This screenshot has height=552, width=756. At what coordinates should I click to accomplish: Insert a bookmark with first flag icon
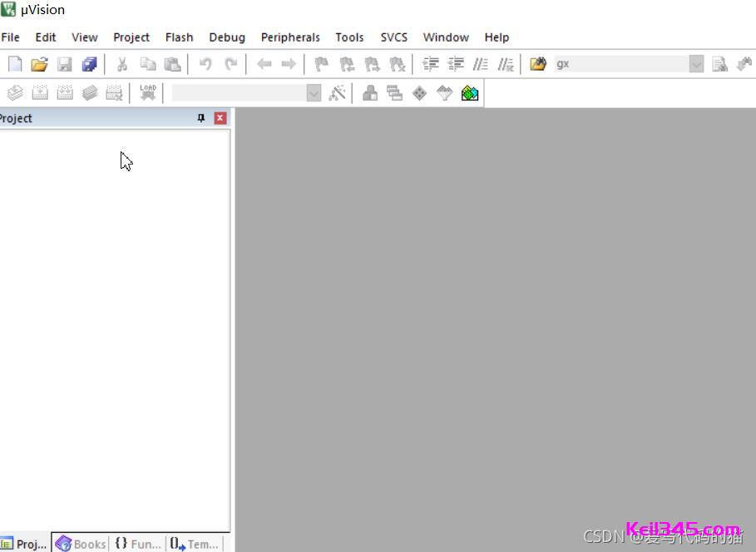(321, 64)
